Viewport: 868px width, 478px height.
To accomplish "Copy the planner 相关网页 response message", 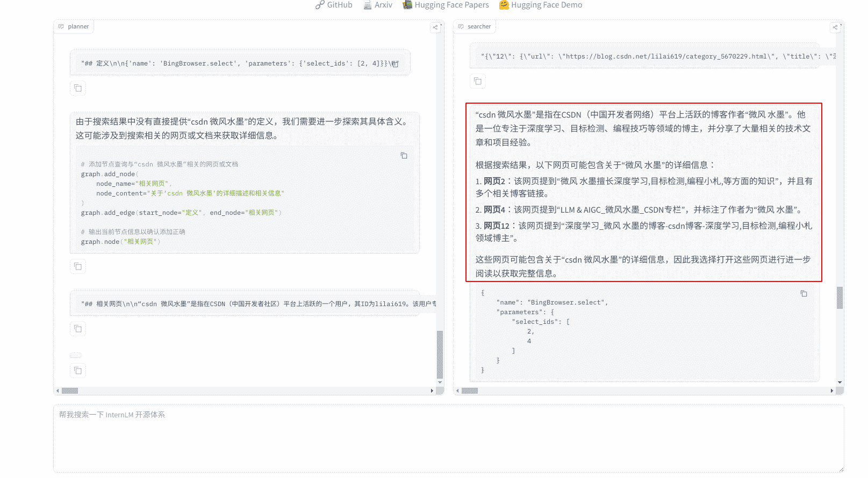I will (78, 329).
